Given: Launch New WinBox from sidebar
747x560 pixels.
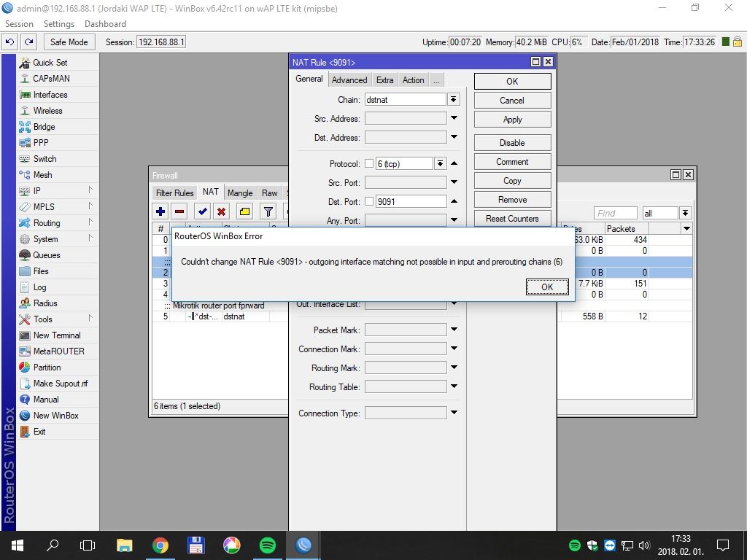Looking at the screenshot, I should point(57,415).
